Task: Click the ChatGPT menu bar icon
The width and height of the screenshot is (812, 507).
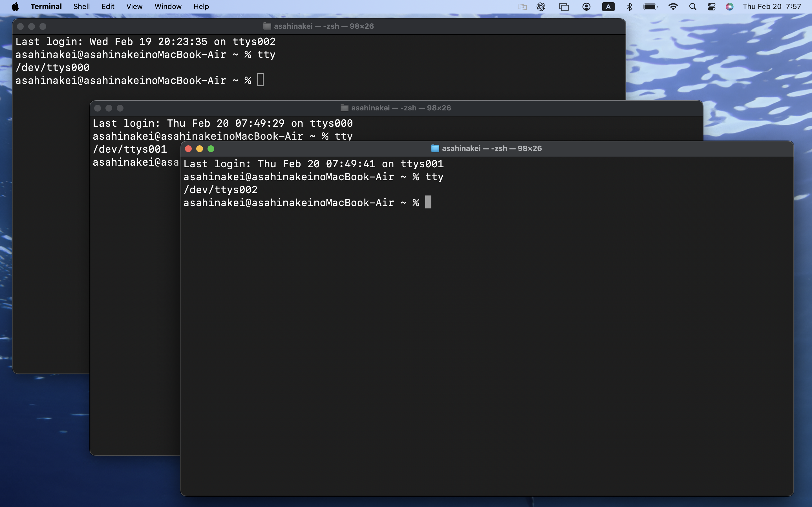Action: [541, 7]
